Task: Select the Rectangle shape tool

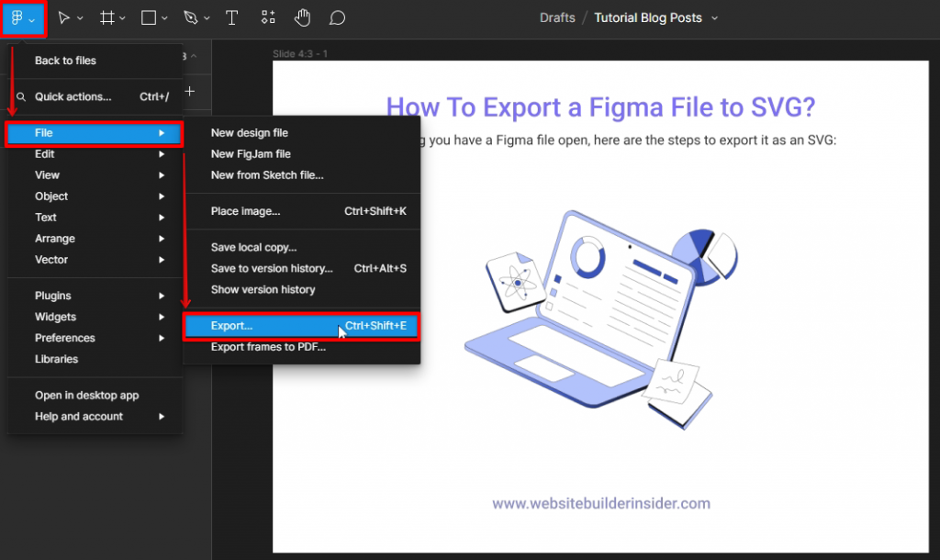Action: pos(149,18)
